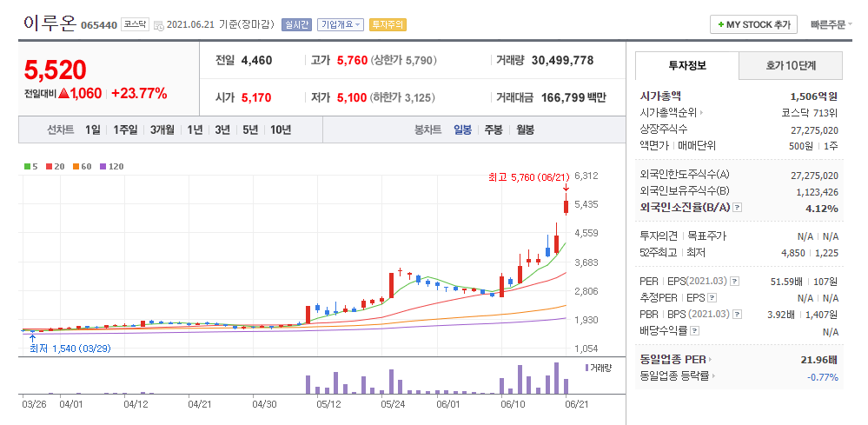Click the 동일업종 PER link
This screenshot has height=425, width=868.
click(x=673, y=360)
